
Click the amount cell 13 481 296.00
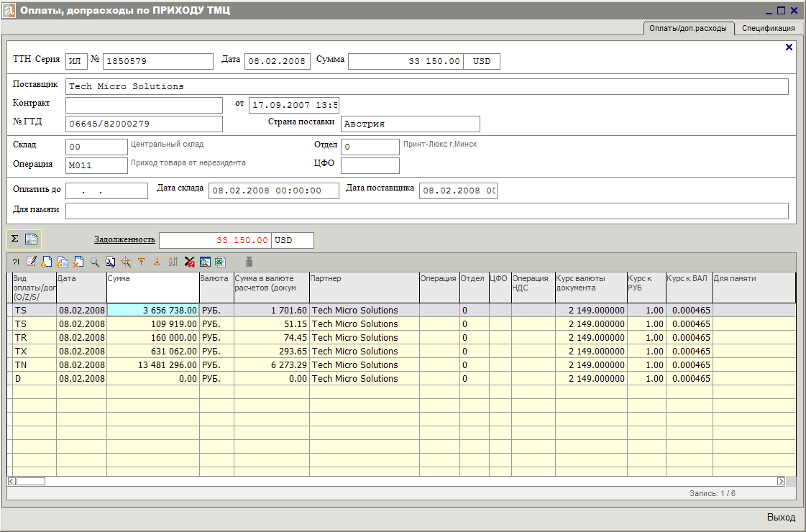click(153, 365)
